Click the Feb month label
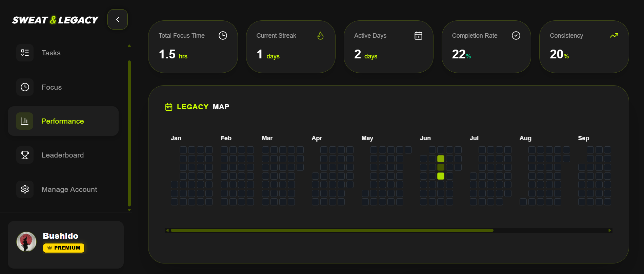 [x=226, y=138]
